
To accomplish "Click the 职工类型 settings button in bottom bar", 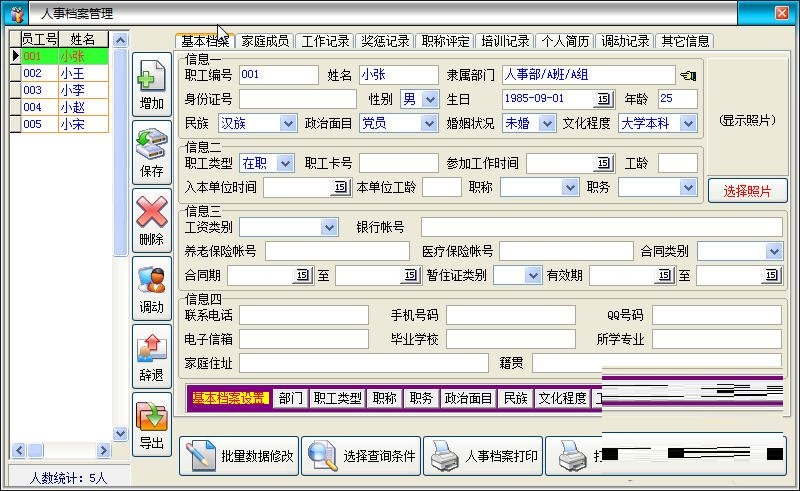I will [x=337, y=398].
